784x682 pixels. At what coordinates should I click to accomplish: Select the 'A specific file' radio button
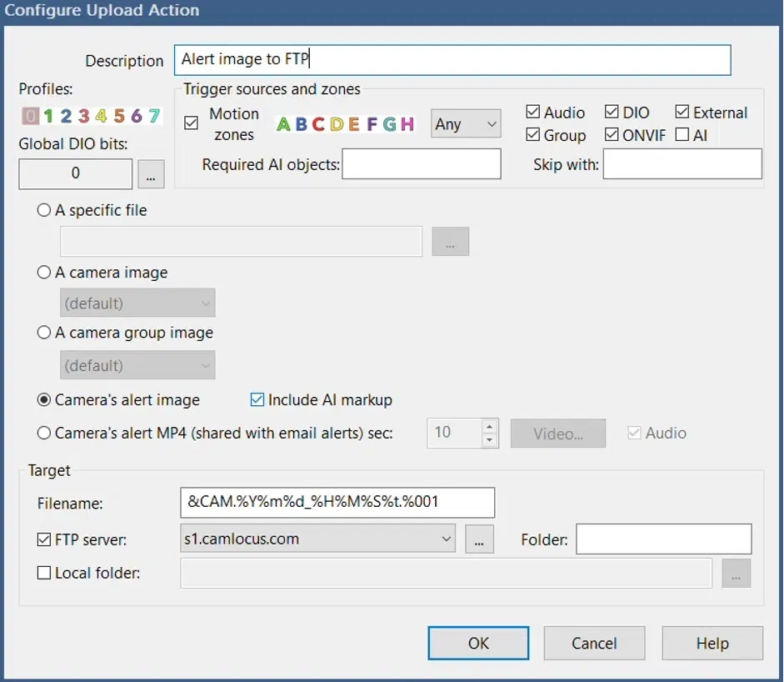pos(42,210)
